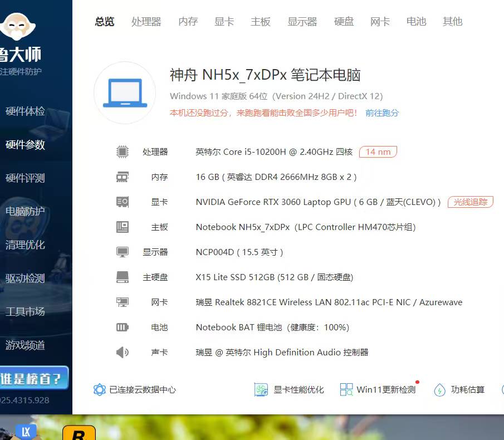Viewport: 504px width, 440px height.
Task: Switch to the 显卡 tab
Action: click(x=224, y=22)
